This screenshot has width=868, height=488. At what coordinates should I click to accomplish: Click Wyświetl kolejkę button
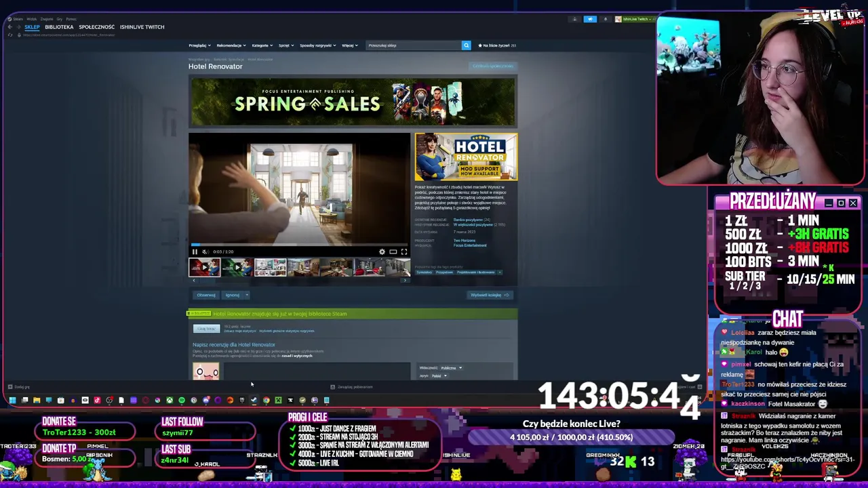pyautogui.click(x=490, y=295)
